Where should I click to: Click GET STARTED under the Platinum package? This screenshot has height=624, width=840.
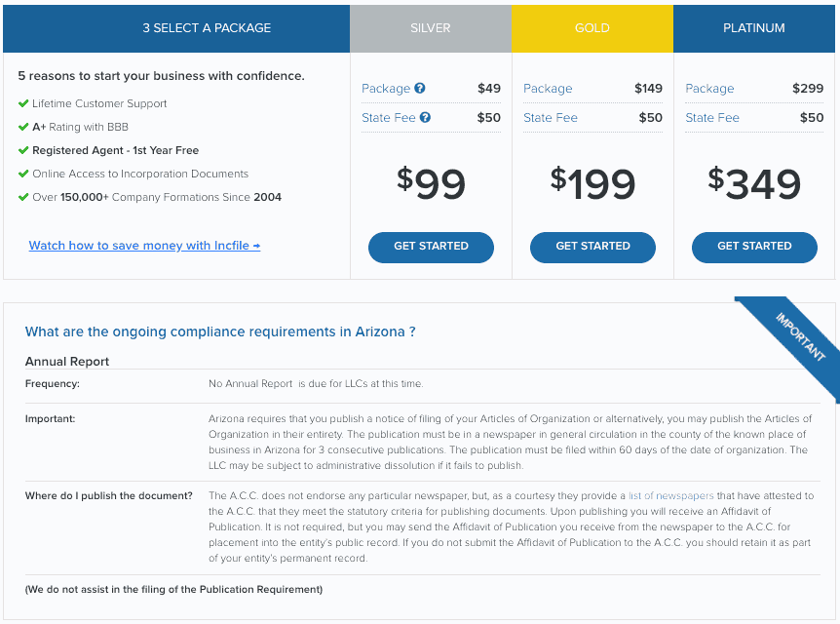(x=754, y=248)
